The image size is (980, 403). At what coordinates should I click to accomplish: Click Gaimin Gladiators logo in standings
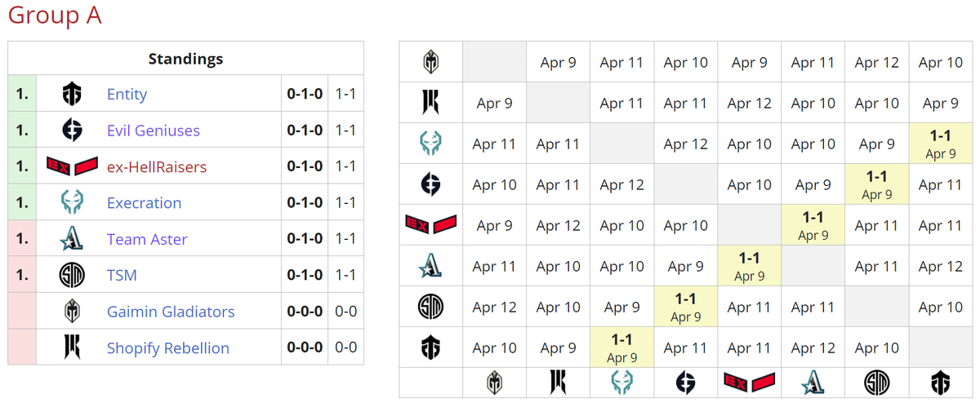72,312
